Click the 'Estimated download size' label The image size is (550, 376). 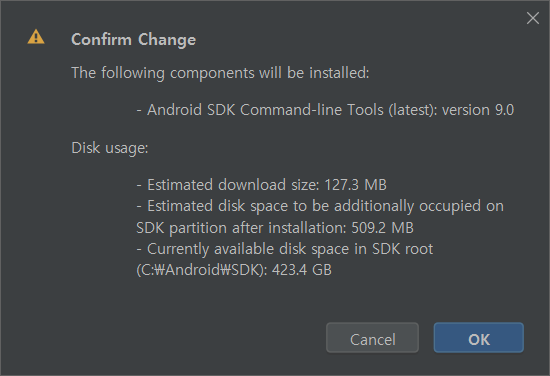click(x=233, y=184)
